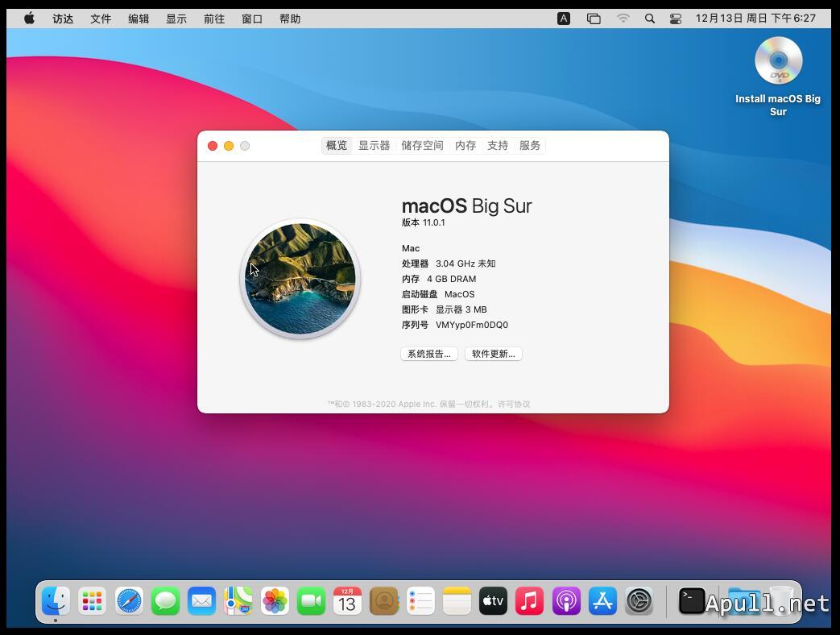Minimize the About This Mac window
The image size is (840, 635).
(229, 146)
